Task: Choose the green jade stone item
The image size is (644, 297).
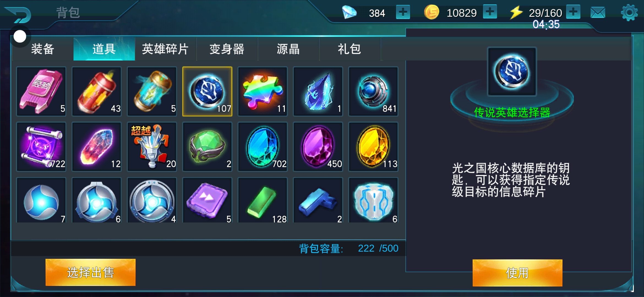Action: point(207,147)
